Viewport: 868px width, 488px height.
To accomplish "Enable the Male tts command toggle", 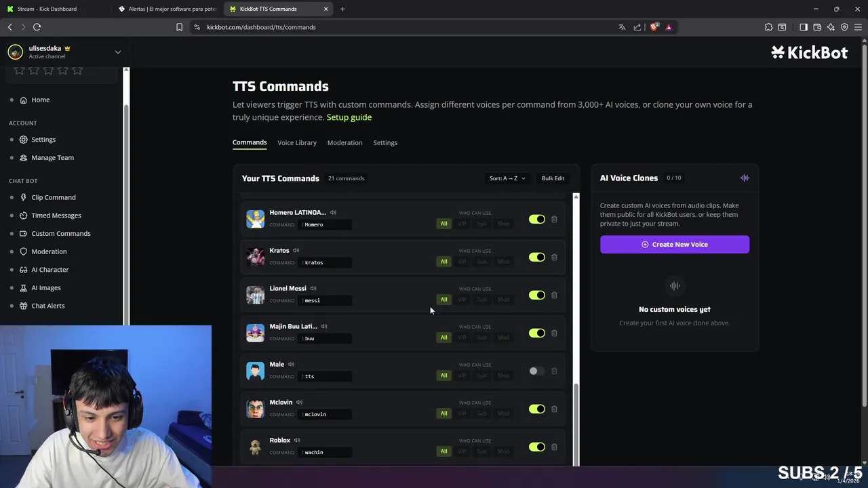I will (x=537, y=371).
